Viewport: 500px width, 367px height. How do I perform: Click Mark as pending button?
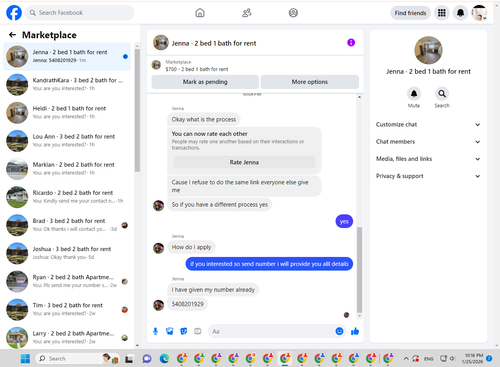click(205, 82)
